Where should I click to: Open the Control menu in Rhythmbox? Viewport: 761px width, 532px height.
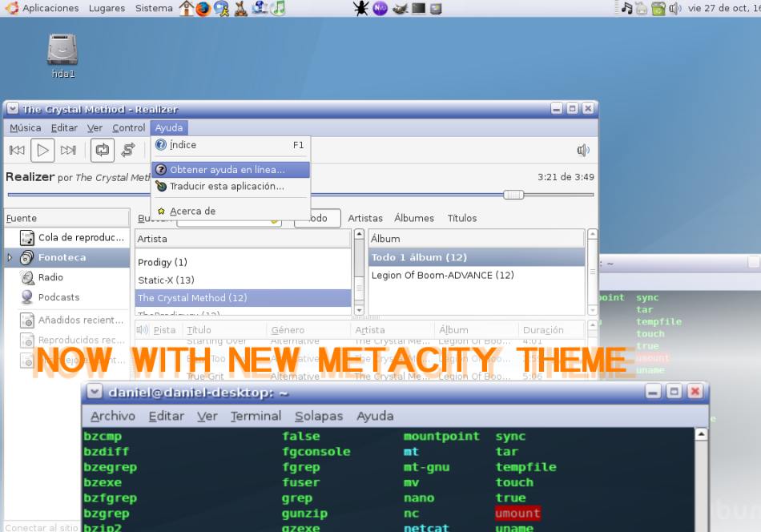click(x=129, y=127)
